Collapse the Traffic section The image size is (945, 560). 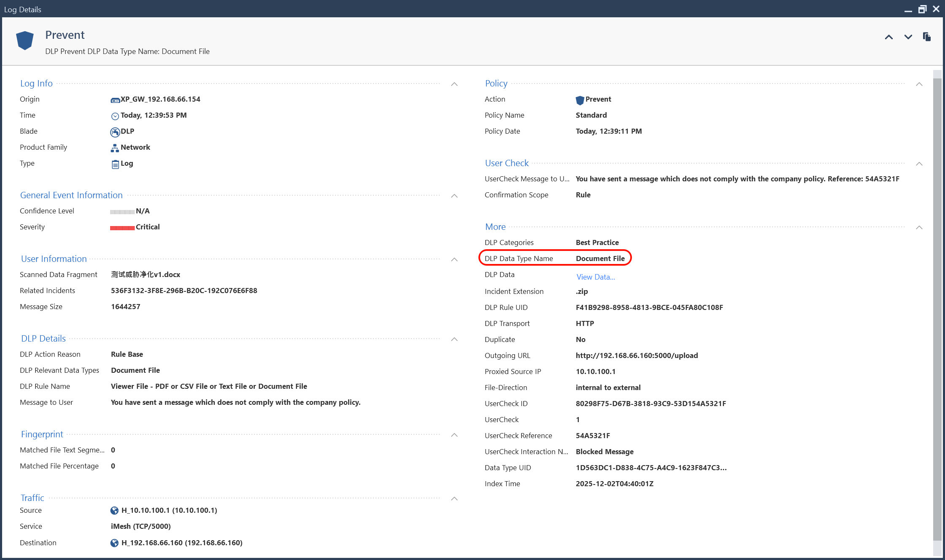click(454, 498)
